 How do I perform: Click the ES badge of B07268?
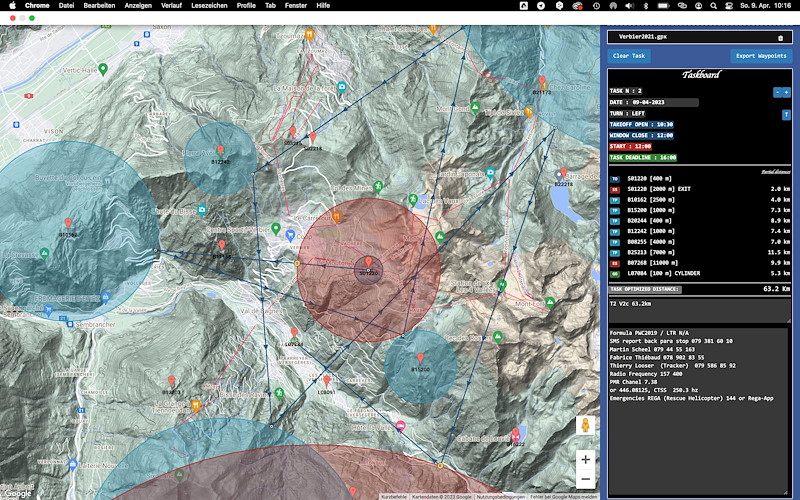click(615, 264)
